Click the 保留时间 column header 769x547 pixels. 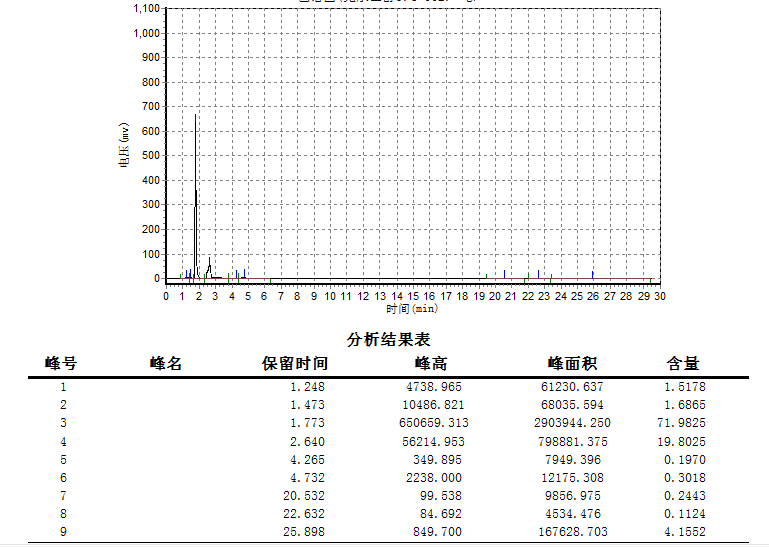(294, 364)
